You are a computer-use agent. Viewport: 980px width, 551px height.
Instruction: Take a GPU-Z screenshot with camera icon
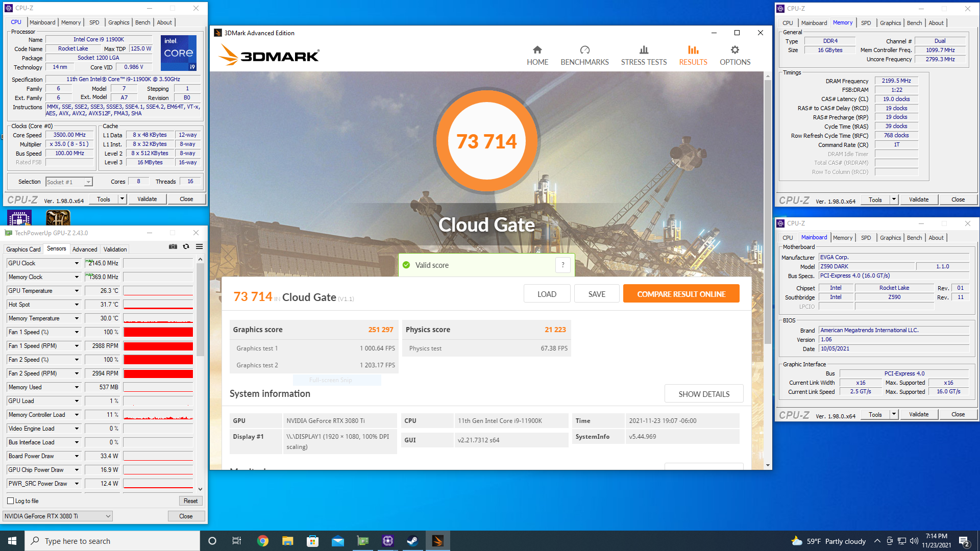click(x=173, y=246)
